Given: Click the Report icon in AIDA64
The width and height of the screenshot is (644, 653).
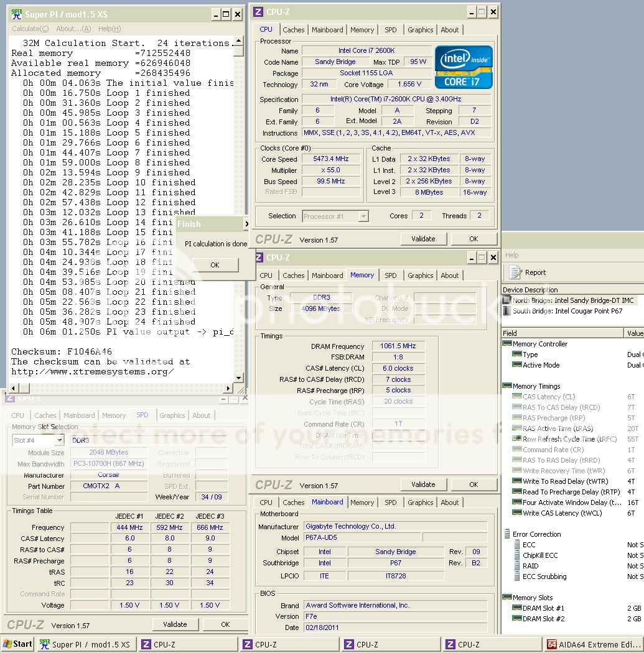Looking at the screenshot, I should point(516,272).
